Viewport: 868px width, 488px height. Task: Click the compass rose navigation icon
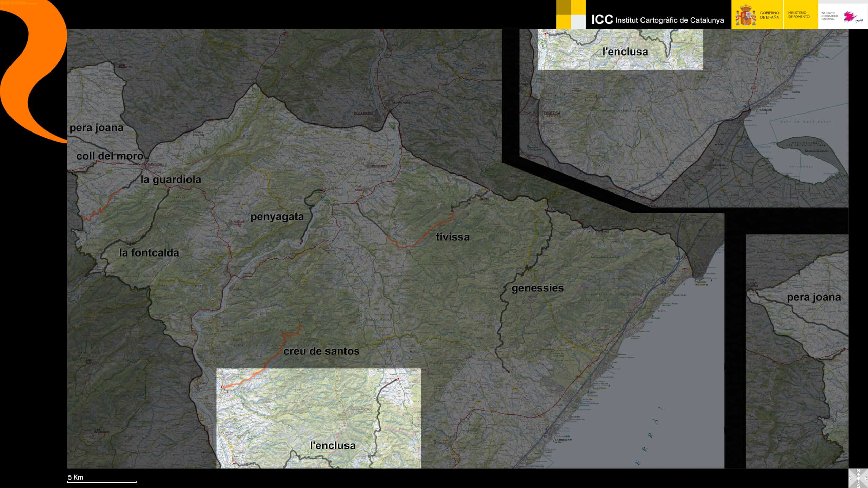(x=858, y=478)
